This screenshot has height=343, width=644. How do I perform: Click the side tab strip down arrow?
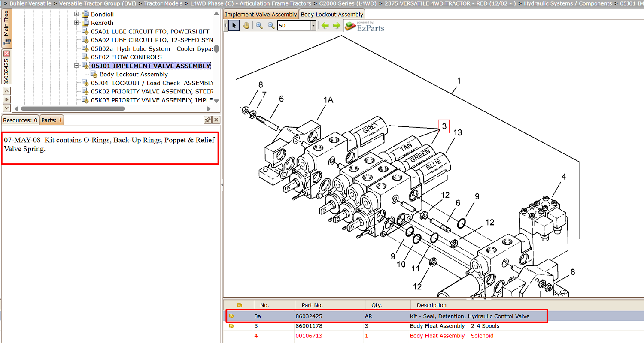click(x=6, y=108)
